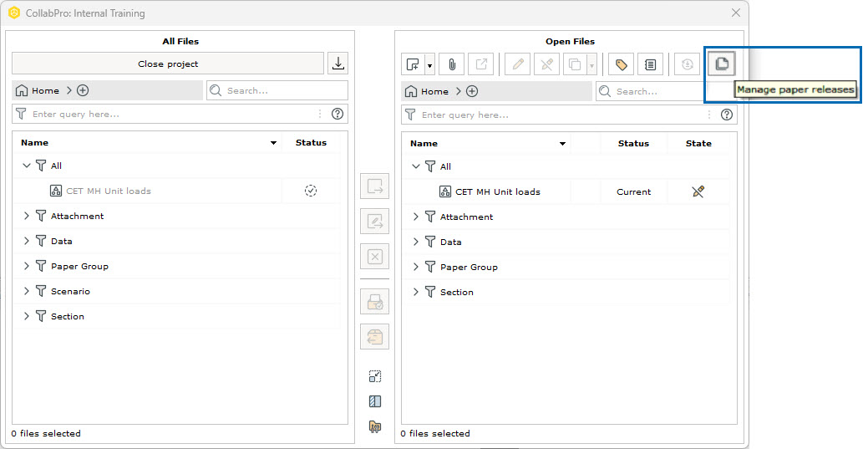Viewport: 868px width, 449px height.
Task: Click the paperclip attachment icon
Action: (452, 65)
